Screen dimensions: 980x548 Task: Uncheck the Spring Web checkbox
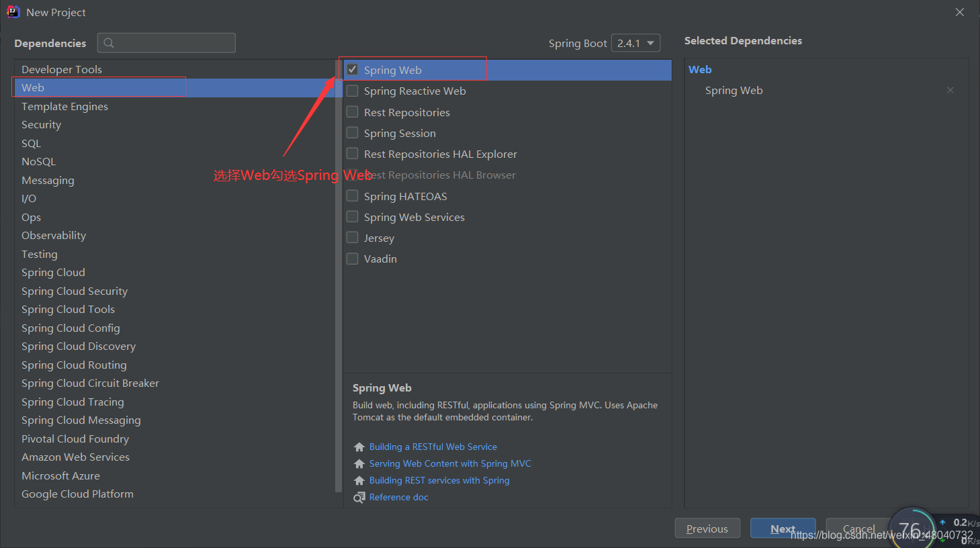[x=353, y=69]
